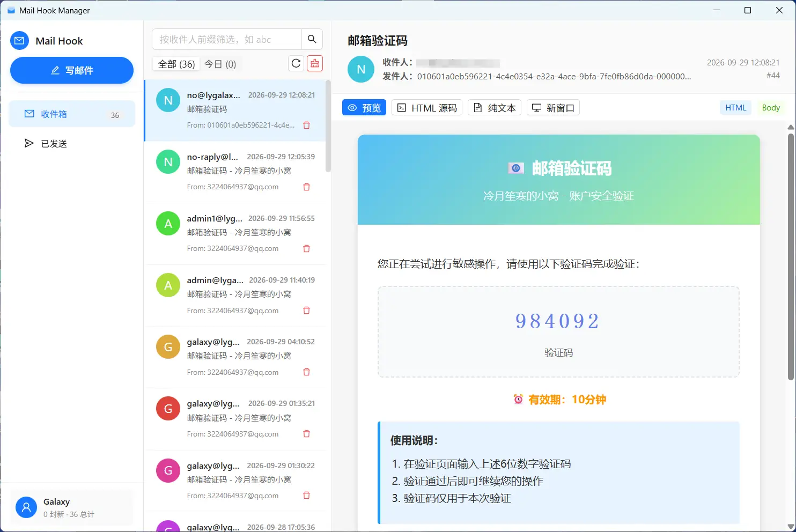Click the green N avatar of no-raply email
This screenshot has height=532, width=796.
pyautogui.click(x=168, y=162)
